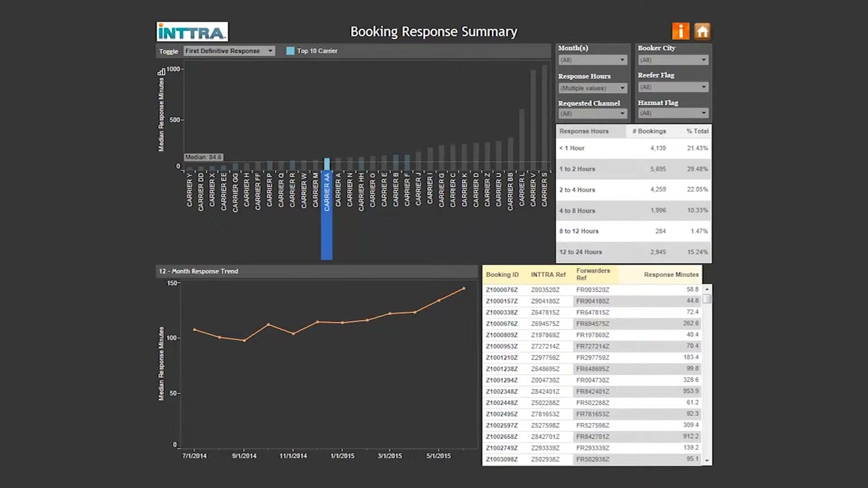Open the Response Hours filter dropdown
The image size is (868, 488).
pos(592,88)
